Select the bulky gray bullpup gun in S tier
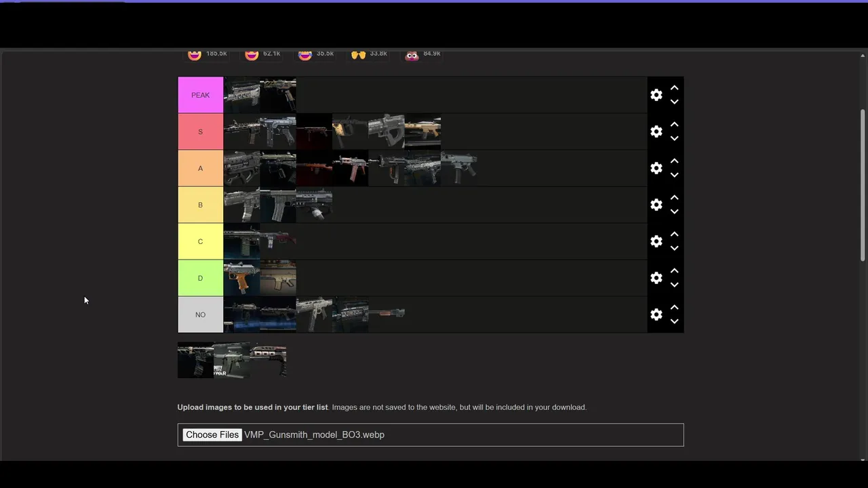 click(x=387, y=131)
